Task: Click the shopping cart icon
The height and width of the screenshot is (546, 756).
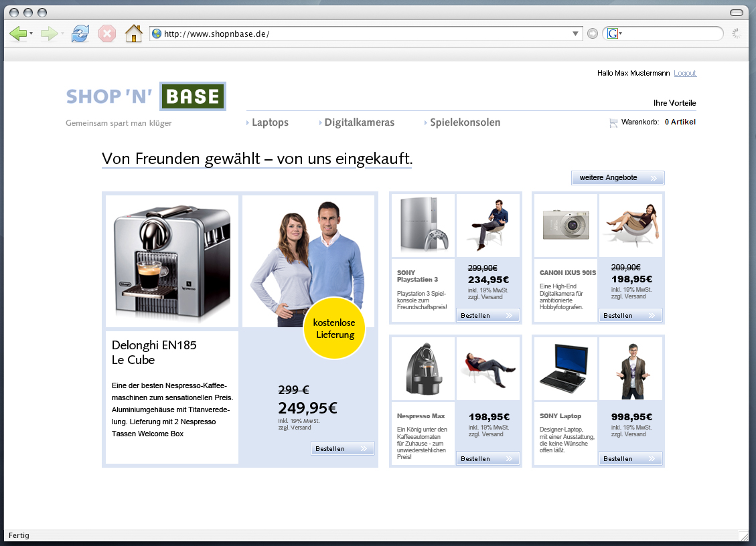Action: pyautogui.click(x=613, y=123)
